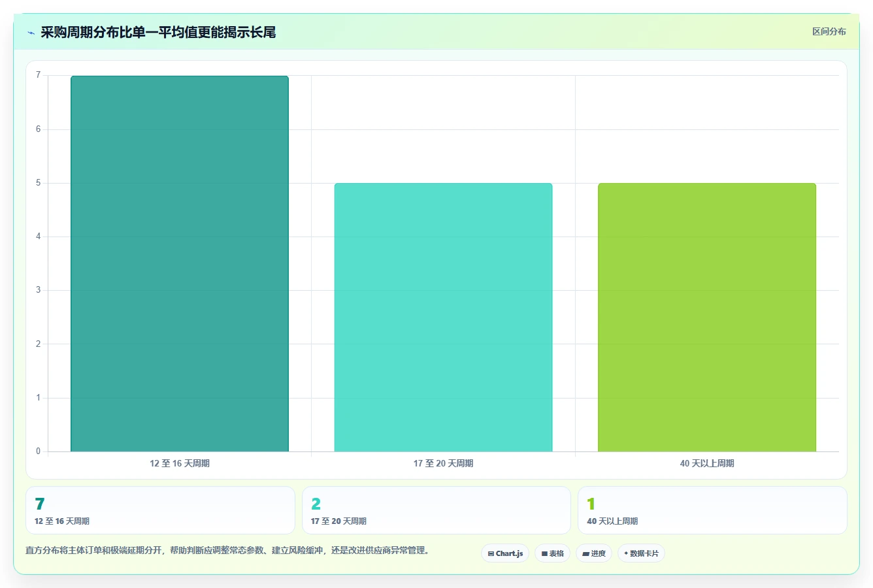The width and height of the screenshot is (873, 588).
Task: Click x-axis label 17 至 20 天周期
Action: click(443, 463)
